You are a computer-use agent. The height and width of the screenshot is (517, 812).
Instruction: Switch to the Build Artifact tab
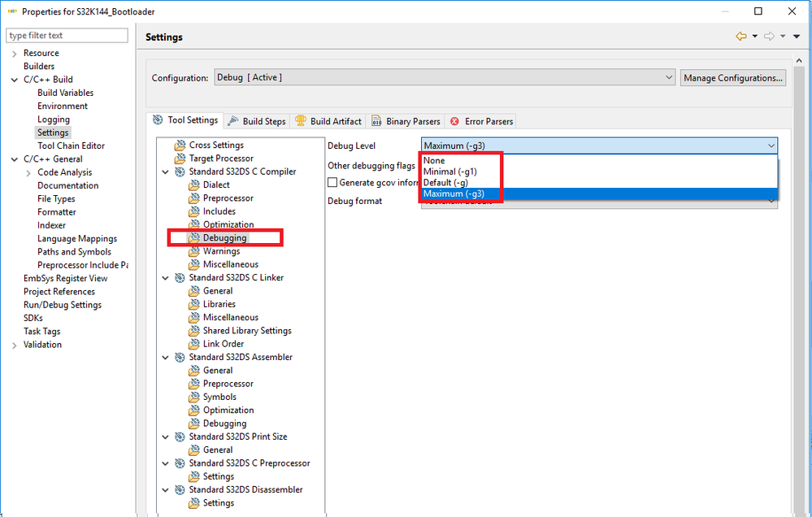(328, 121)
